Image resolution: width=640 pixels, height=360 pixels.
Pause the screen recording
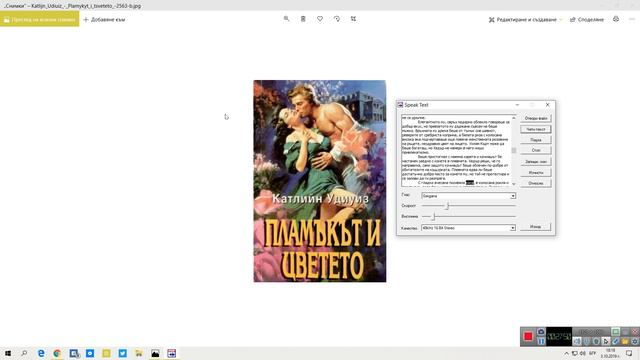coord(541,341)
